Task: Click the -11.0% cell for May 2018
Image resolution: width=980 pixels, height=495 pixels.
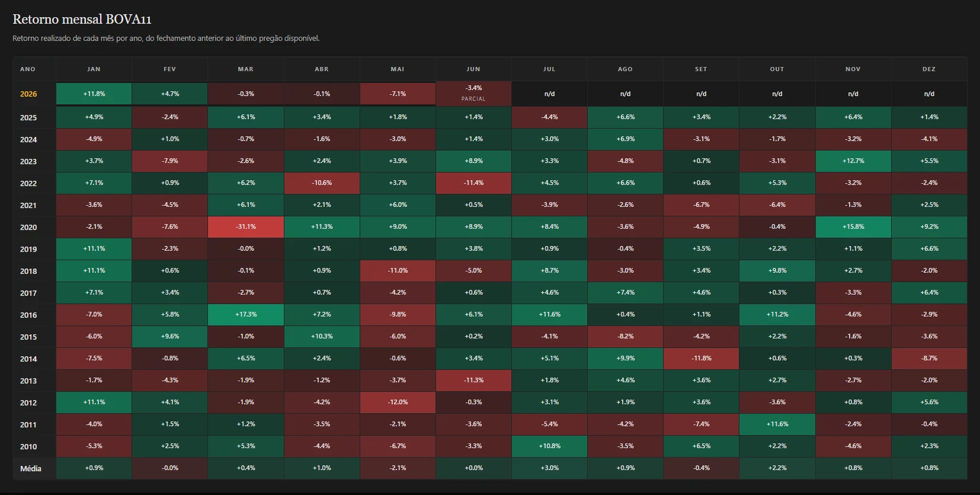Action: tap(398, 270)
